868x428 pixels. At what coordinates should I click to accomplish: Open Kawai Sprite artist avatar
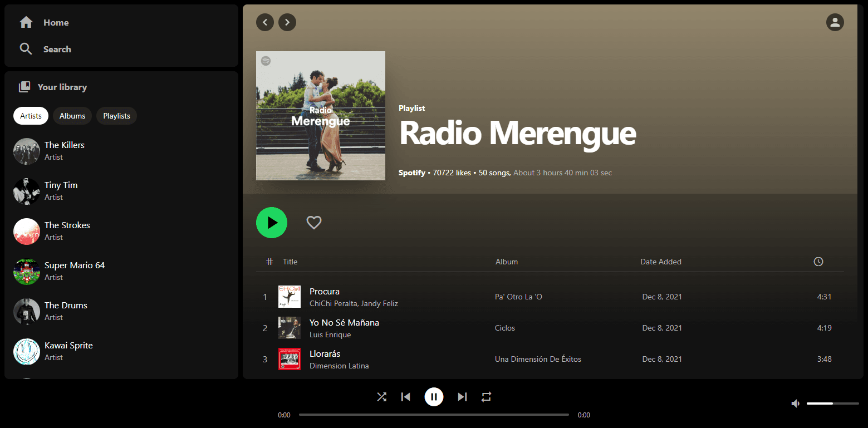tap(27, 352)
